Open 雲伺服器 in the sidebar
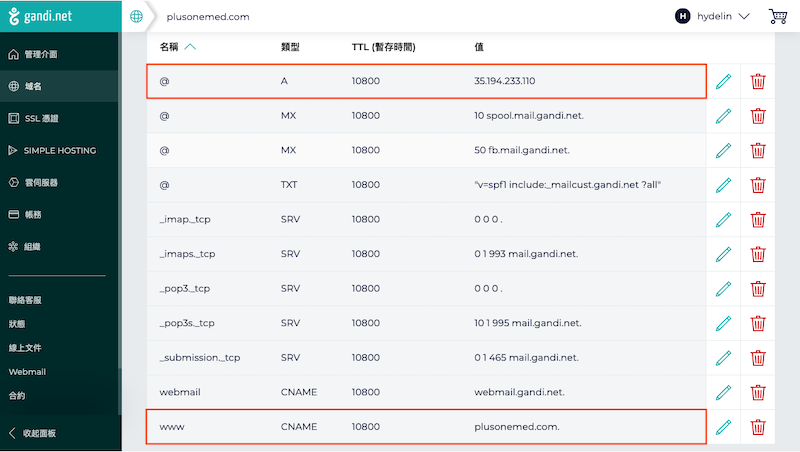The image size is (800, 452). pyautogui.click(x=33, y=183)
